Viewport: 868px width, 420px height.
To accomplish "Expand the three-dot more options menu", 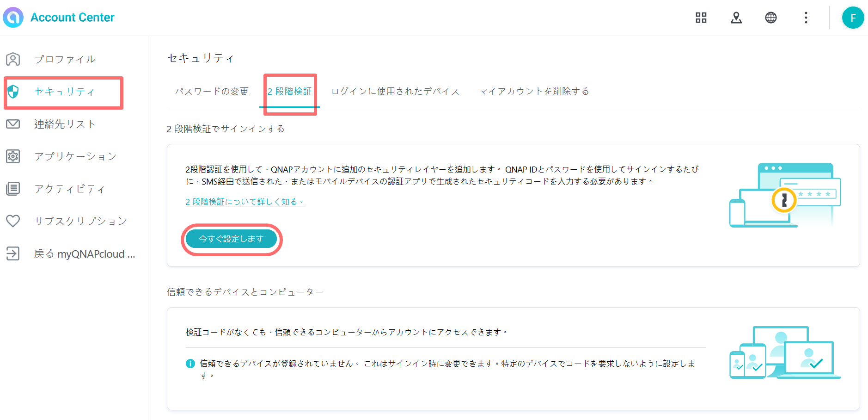I will (806, 18).
